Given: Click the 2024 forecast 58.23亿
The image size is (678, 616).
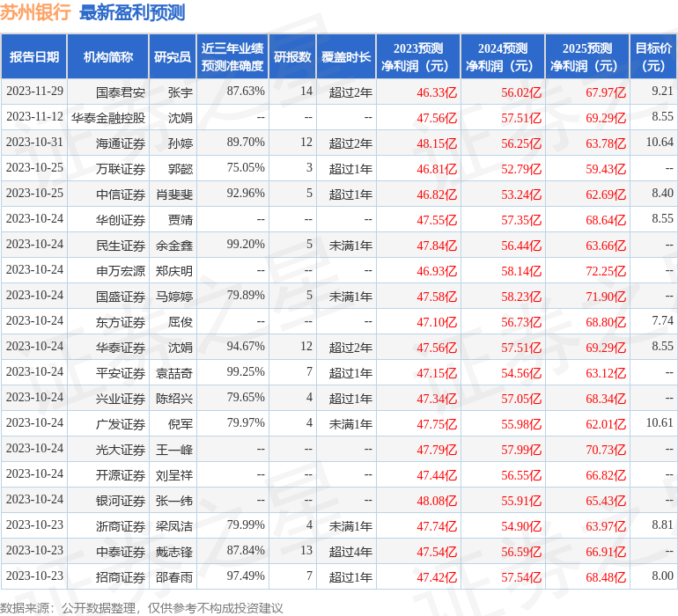Looking at the screenshot, I should point(521,296).
